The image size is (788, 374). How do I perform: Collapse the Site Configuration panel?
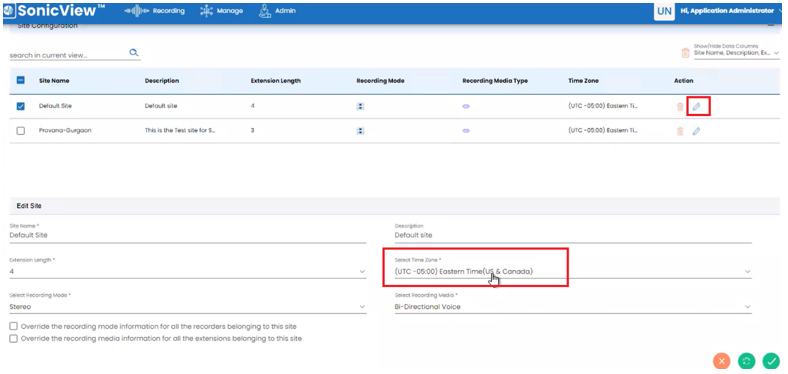(x=771, y=25)
